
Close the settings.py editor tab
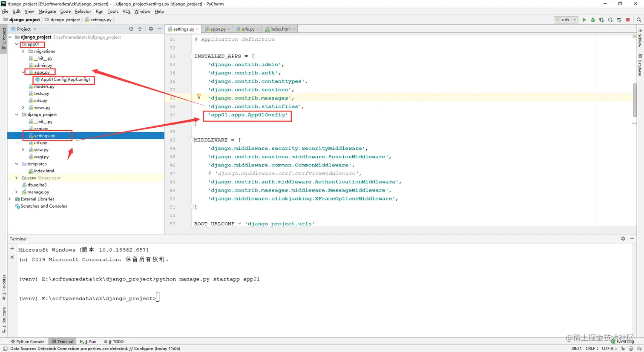[197, 29]
